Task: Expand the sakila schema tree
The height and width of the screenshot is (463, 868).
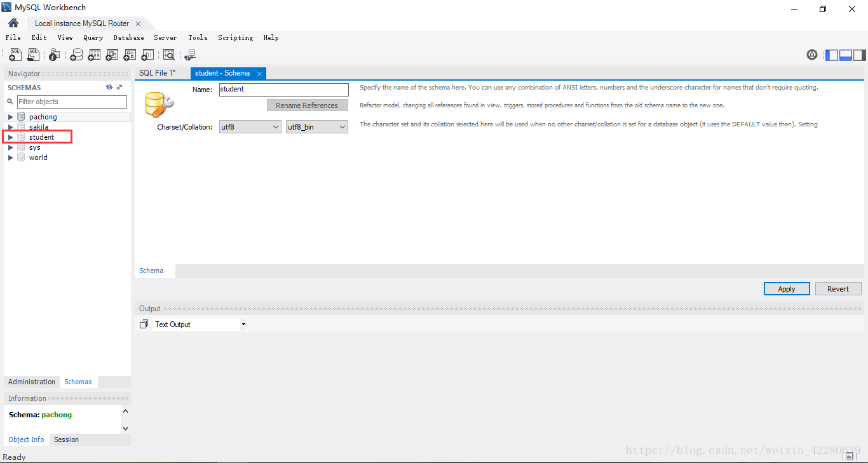Action: point(10,127)
